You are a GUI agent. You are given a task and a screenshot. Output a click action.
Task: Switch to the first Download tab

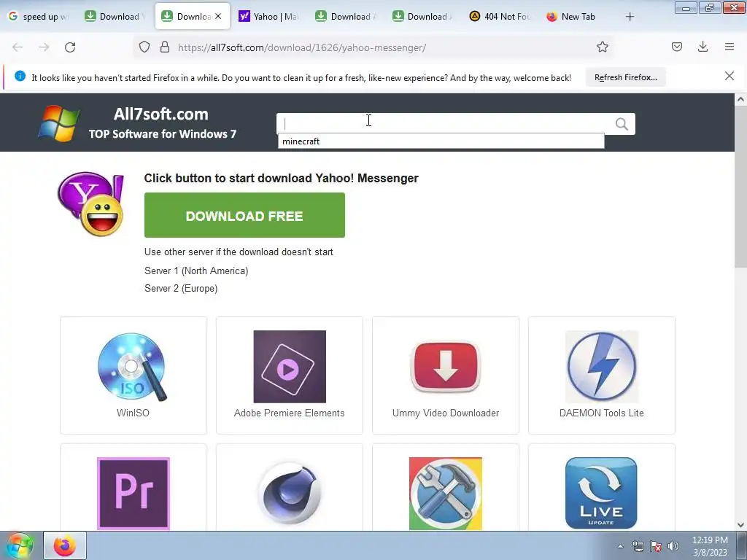click(x=115, y=17)
